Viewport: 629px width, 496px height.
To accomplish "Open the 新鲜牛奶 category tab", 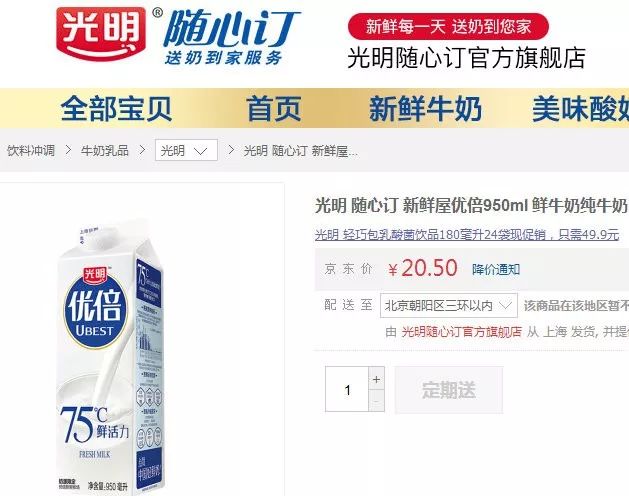I will (425, 108).
